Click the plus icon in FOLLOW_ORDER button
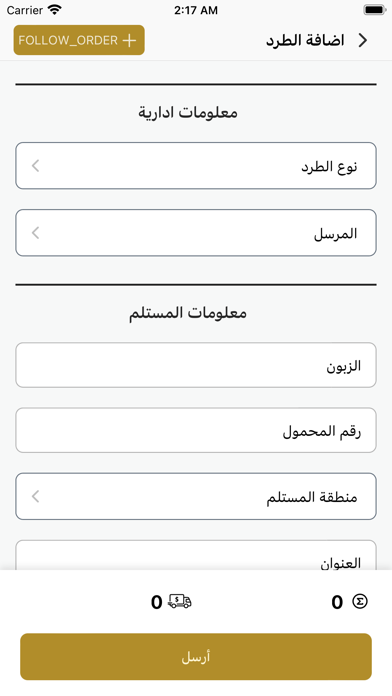 (x=129, y=40)
